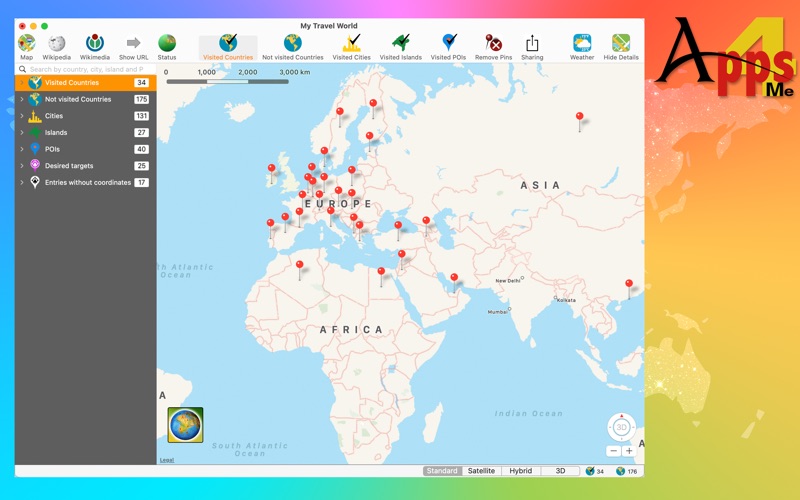Screen dimensions: 800x500
Task: Expand the Visited Countries sidebar group
Action: point(22,83)
